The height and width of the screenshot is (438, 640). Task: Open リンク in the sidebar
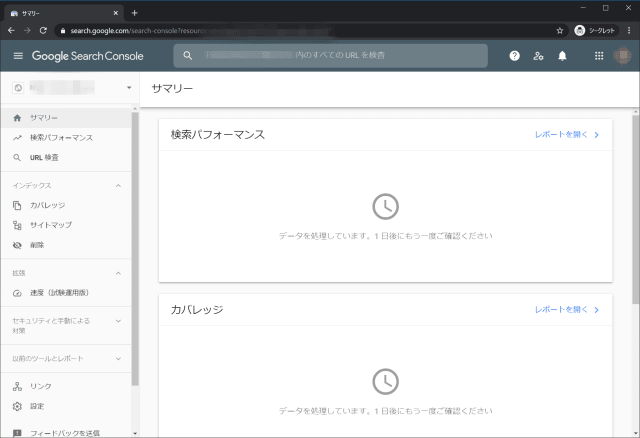pyautogui.click(x=66, y=386)
